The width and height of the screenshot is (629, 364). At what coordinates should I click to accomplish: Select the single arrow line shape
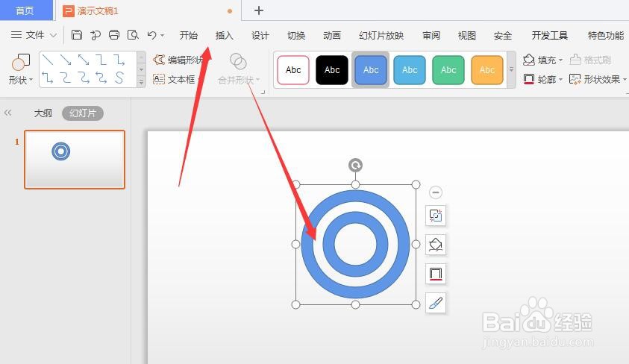[66, 60]
